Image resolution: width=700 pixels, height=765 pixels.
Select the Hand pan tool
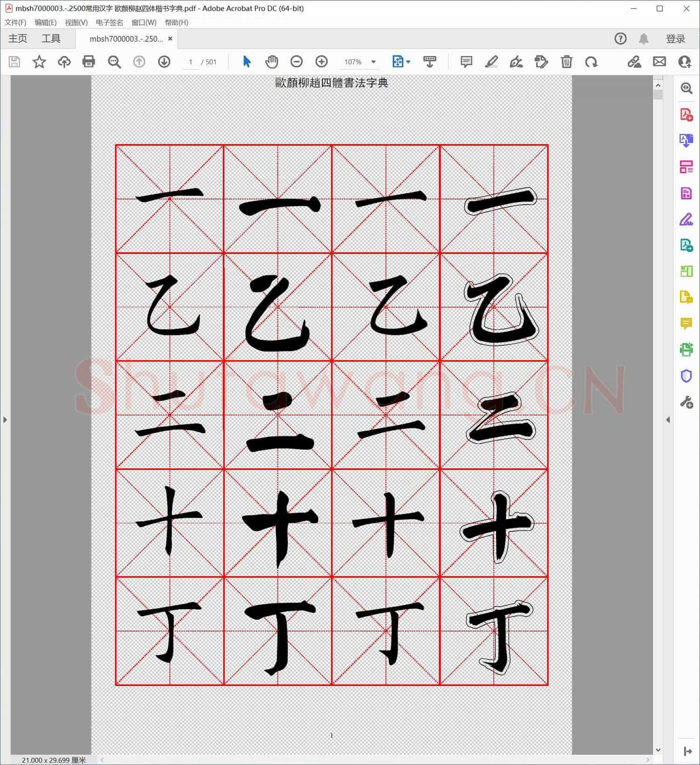click(272, 62)
